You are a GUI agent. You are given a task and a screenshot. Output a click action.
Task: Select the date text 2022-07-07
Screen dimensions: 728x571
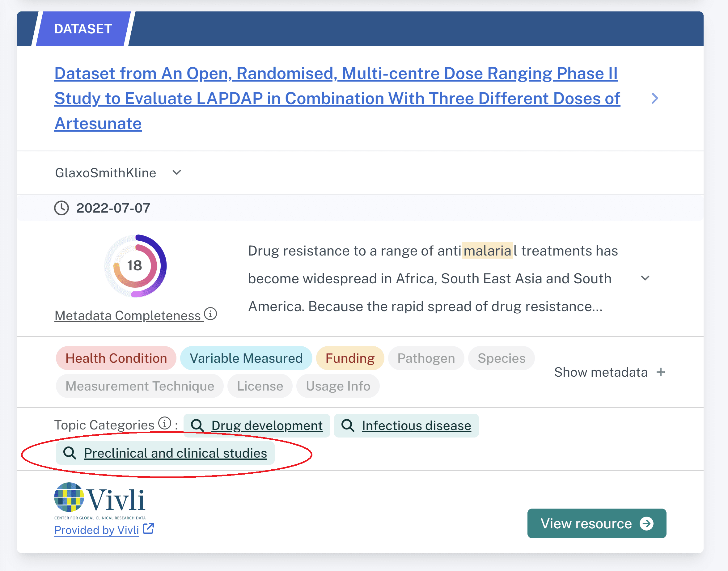(x=113, y=208)
